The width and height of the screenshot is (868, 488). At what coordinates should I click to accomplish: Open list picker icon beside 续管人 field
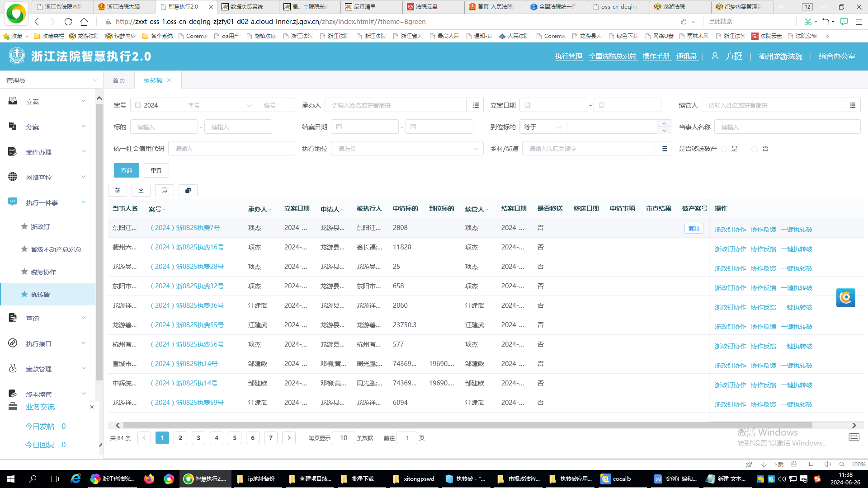click(x=852, y=105)
